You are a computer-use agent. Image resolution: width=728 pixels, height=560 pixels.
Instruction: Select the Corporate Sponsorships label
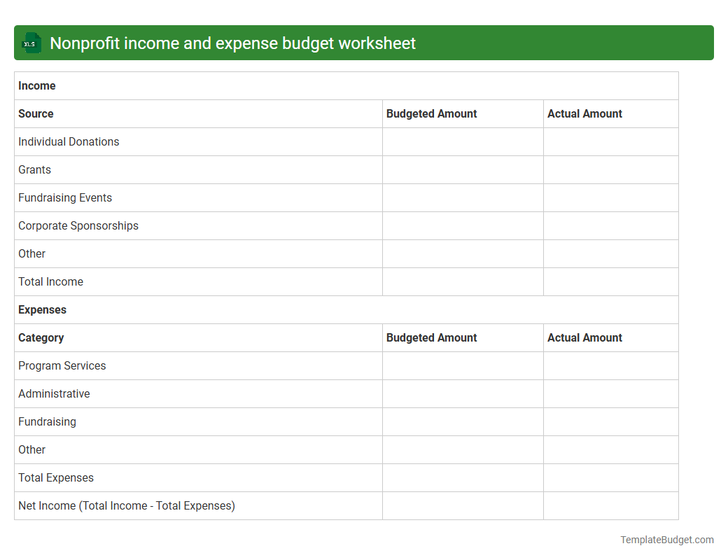coord(78,225)
